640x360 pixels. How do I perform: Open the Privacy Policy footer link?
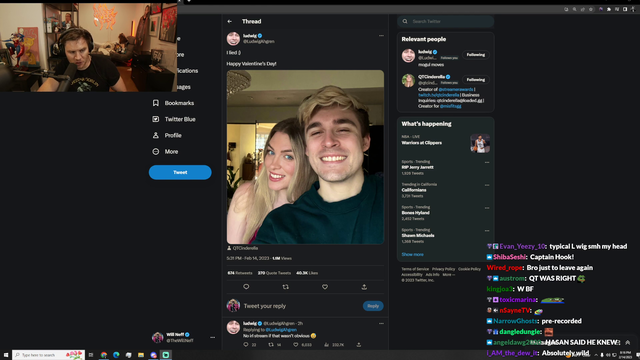click(444, 269)
